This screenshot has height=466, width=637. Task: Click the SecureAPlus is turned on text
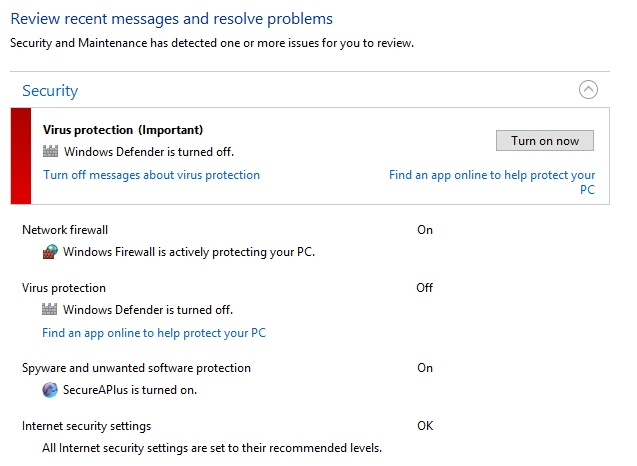pyautogui.click(x=129, y=390)
